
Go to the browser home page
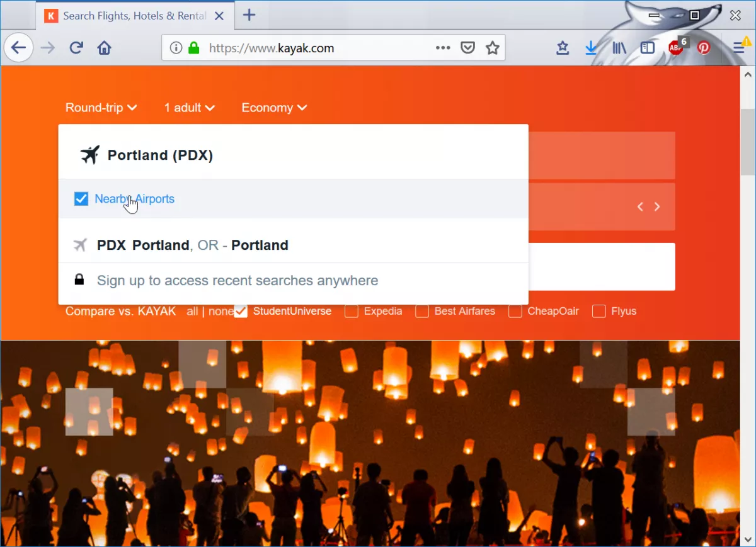click(104, 48)
